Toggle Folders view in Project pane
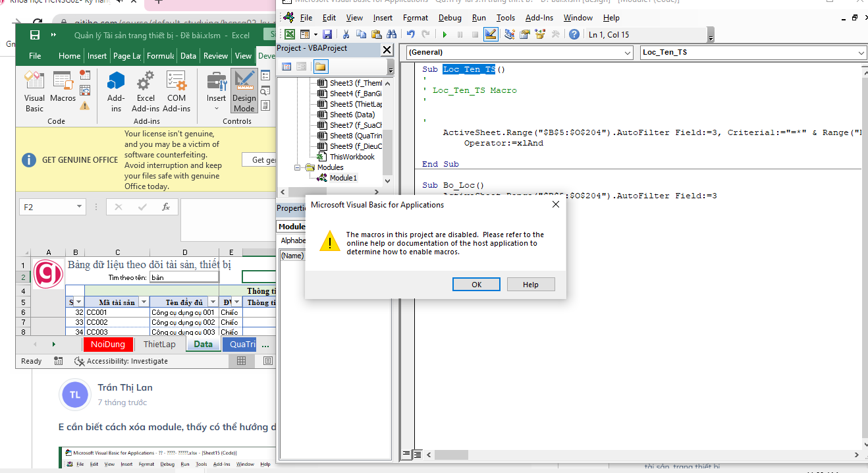 click(x=320, y=67)
